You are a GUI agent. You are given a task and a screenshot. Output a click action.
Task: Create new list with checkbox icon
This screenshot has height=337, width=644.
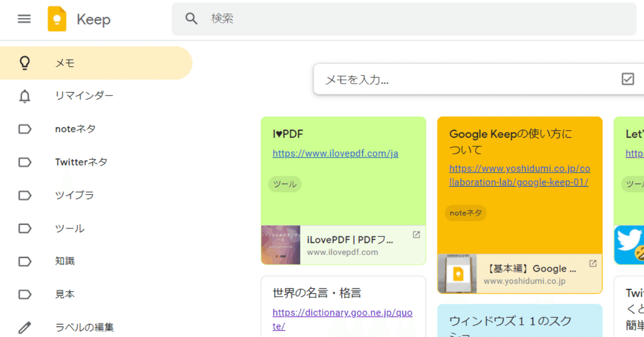(x=627, y=79)
